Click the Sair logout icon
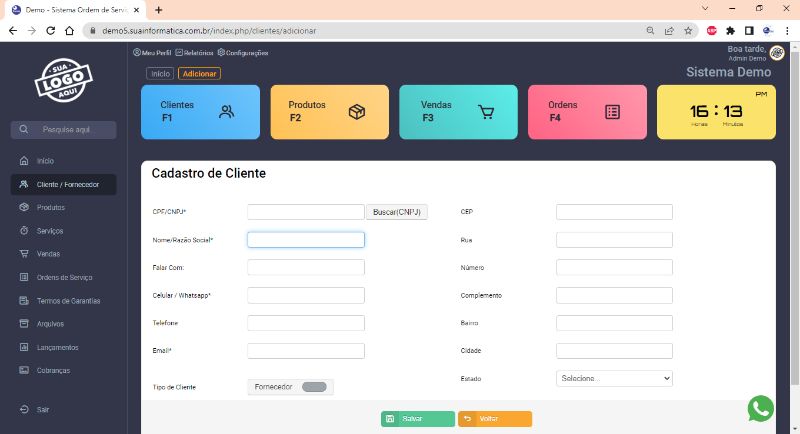The image size is (800, 434). tap(24, 409)
